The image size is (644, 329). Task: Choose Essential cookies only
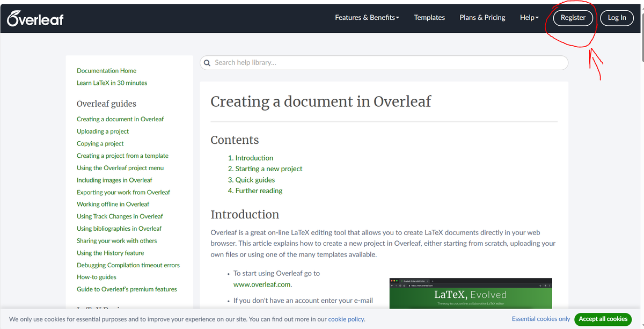[x=541, y=319]
